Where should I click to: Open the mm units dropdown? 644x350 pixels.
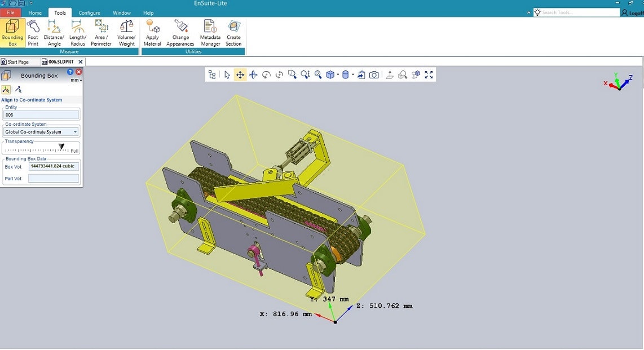point(76,81)
